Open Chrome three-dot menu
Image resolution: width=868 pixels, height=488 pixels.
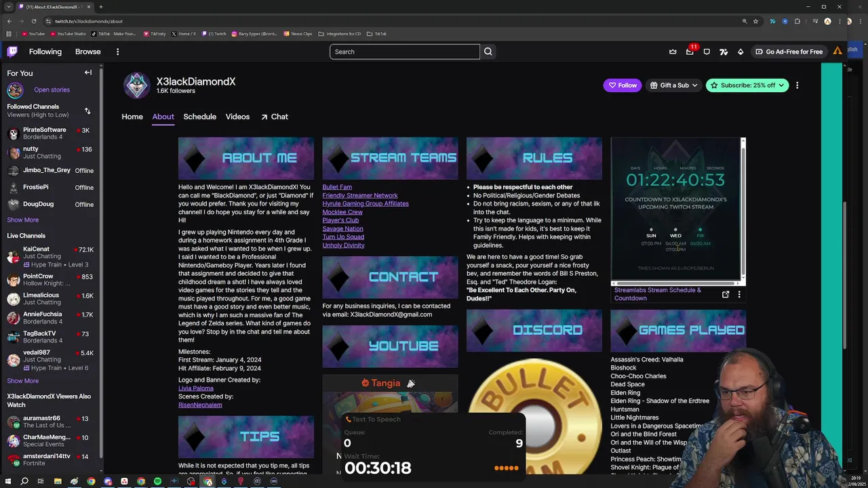[x=840, y=21]
